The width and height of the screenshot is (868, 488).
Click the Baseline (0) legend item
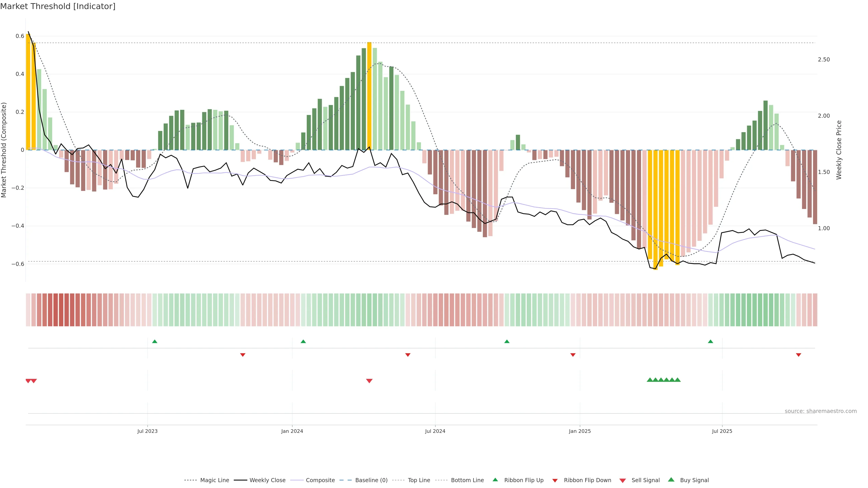371,480
